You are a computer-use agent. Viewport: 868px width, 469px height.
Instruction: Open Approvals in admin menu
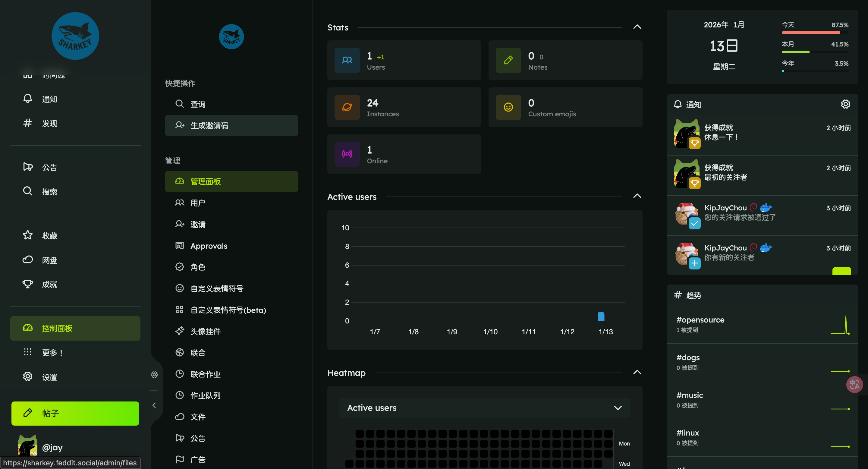pyautogui.click(x=209, y=246)
